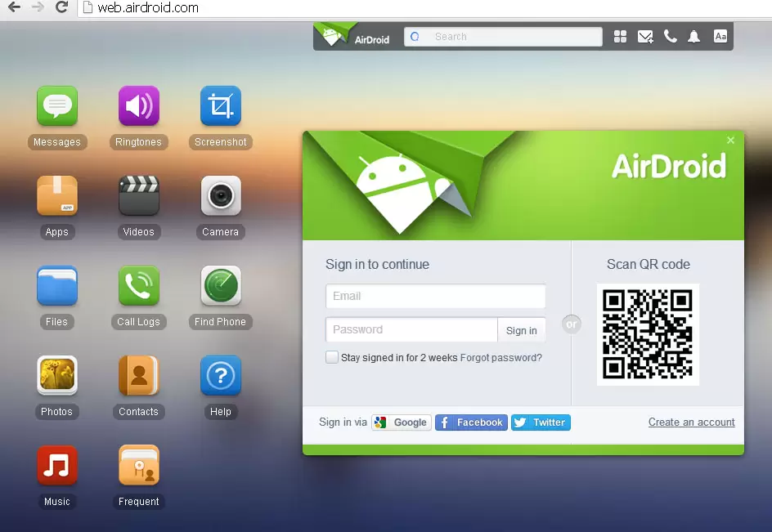Open the Call Logs icon

coord(139,286)
